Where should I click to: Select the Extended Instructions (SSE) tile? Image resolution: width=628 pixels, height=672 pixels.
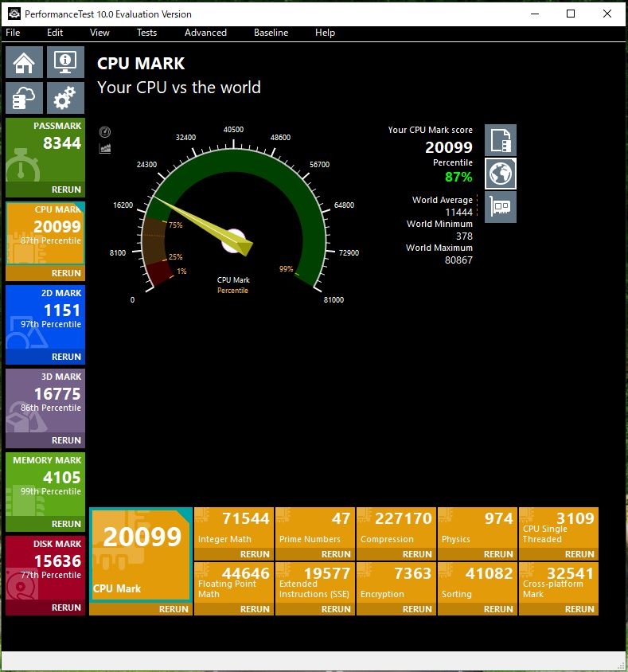315,583
